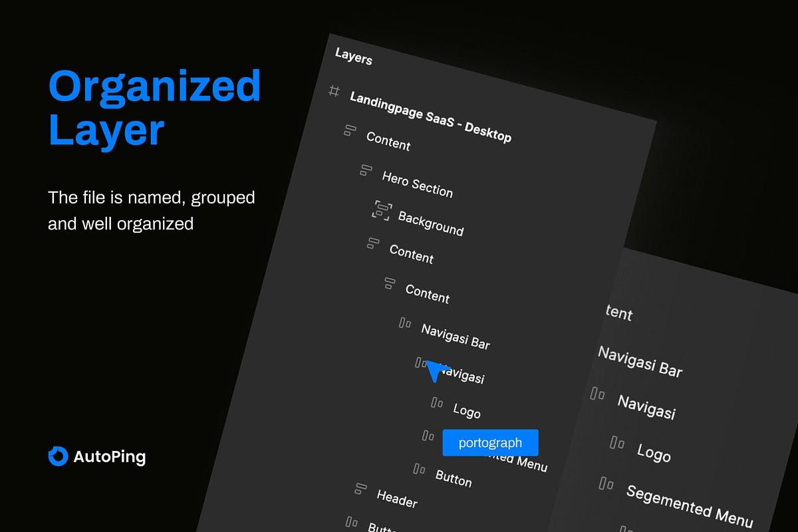The width and height of the screenshot is (798, 532).
Task: Select the Landingpage SaaS - Desktop frame name
Action: (x=431, y=116)
